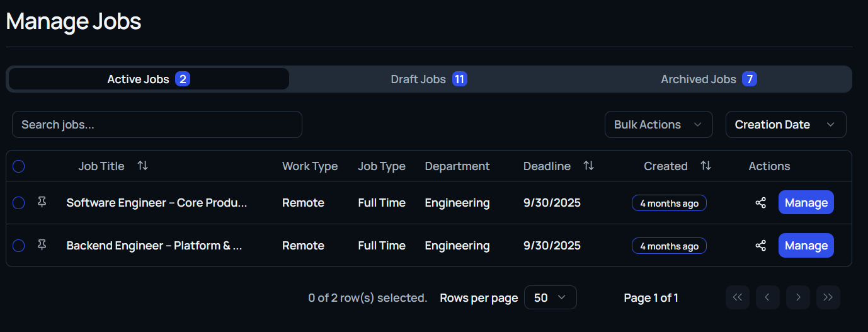Manage the Backend Engineer job

(806, 246)
